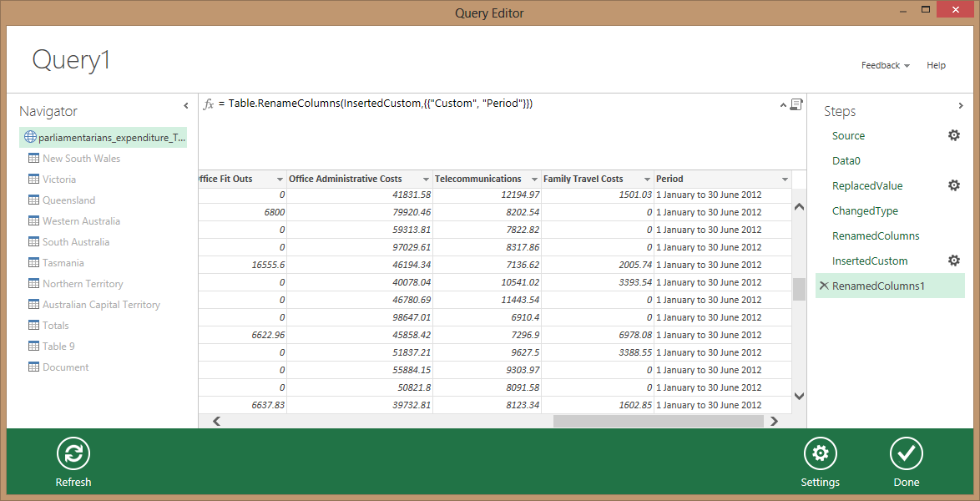The image size is (980, 501).
Task: Collapse the formula bar with up caret
Action: (784, 105)
